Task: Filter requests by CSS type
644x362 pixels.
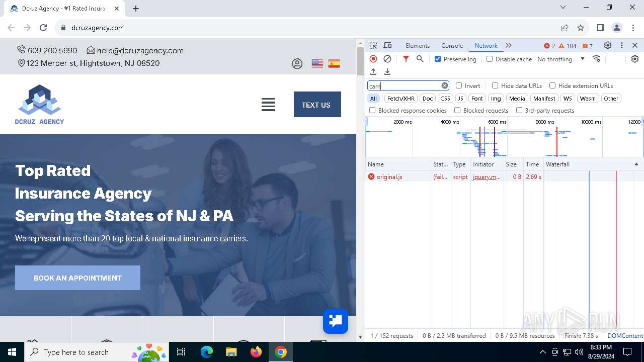Action: click(445, 99)
